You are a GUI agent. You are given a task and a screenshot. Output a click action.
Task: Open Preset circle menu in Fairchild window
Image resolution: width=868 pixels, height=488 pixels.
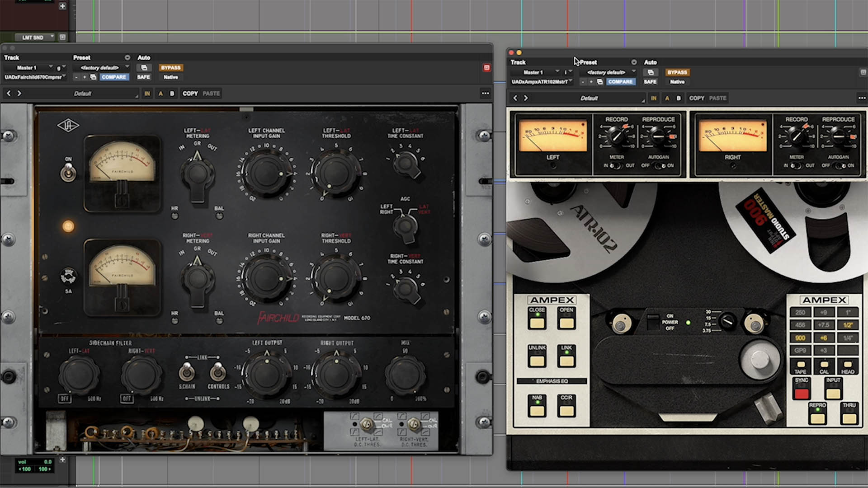point(127,57)
